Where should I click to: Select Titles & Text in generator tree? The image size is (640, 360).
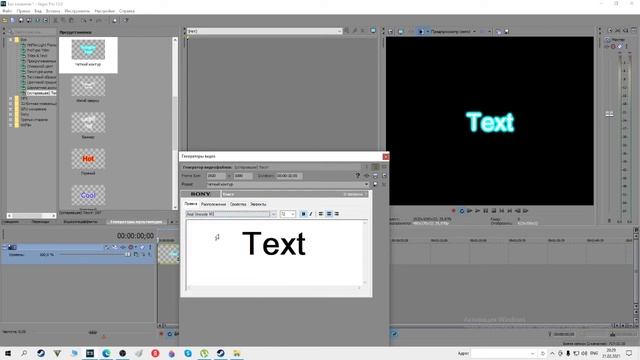[x=38, y=56]
